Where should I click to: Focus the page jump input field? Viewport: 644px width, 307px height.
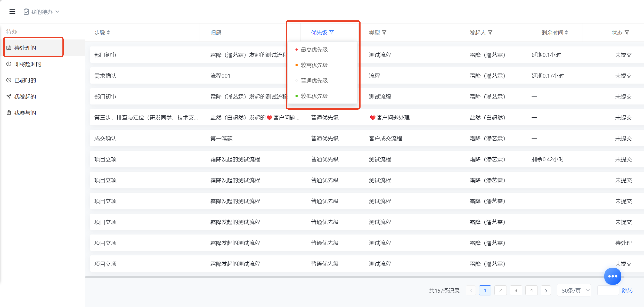point(608,290)
